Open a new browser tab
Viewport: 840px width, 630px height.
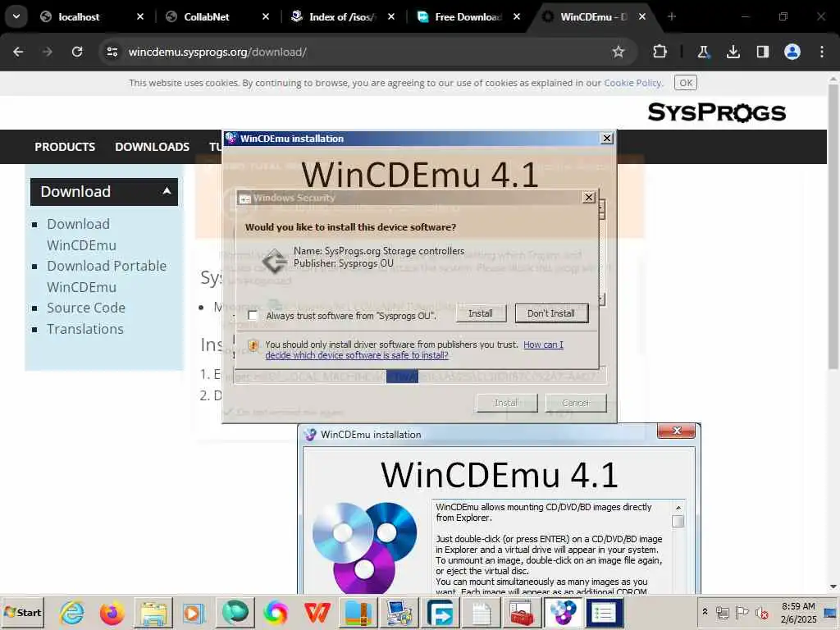coord(672,16)
